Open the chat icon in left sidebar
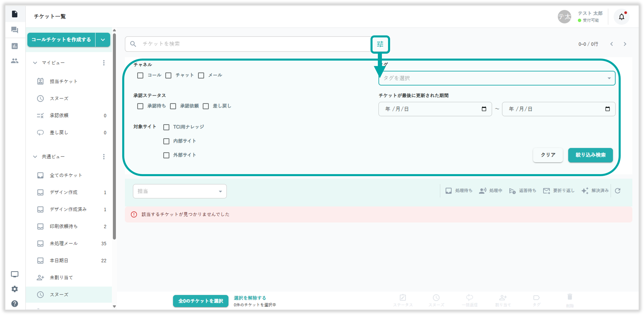 pyautogui.click(x=15, y=30)
